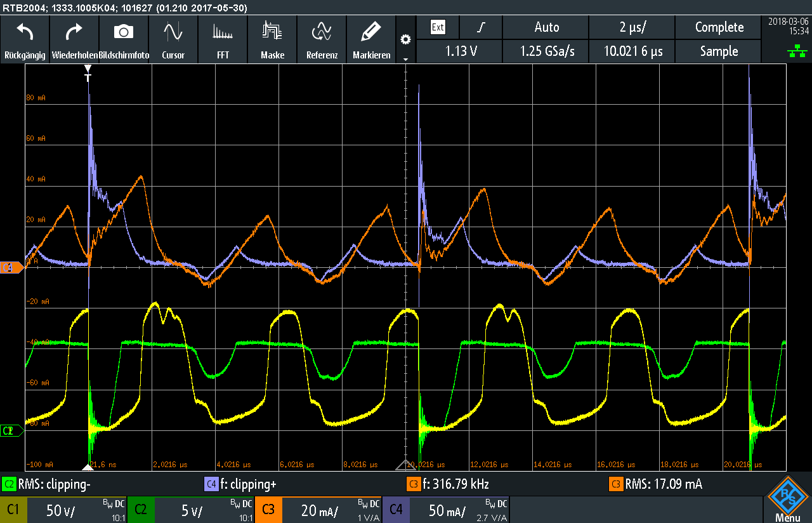Take a screenshot with Bildschirmfoto

124,39
